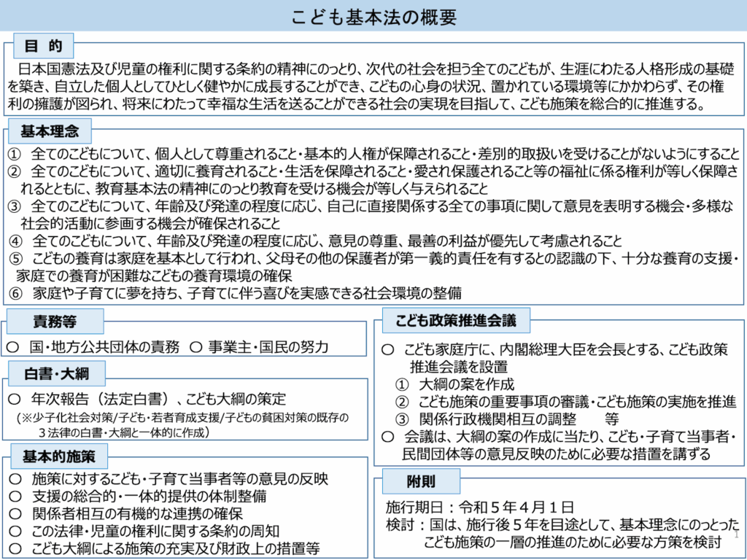
Task: Click the 白書・大綱 section label
Action: pos(55,375)
